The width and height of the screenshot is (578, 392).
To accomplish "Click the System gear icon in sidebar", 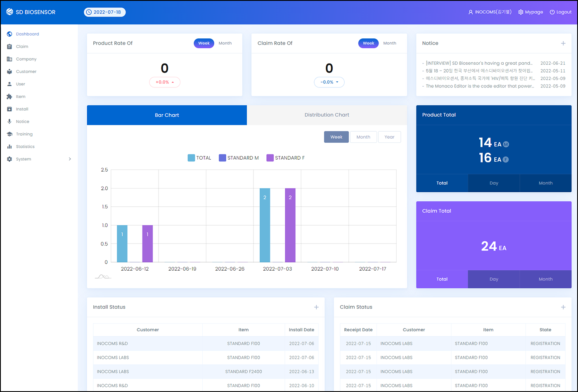I will pyautogui.click(x=9, y=159).
